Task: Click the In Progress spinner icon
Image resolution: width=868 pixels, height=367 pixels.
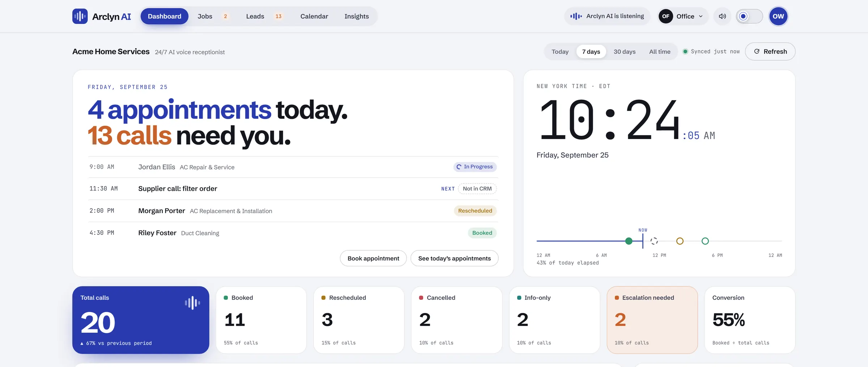Action: click(459, 167)
